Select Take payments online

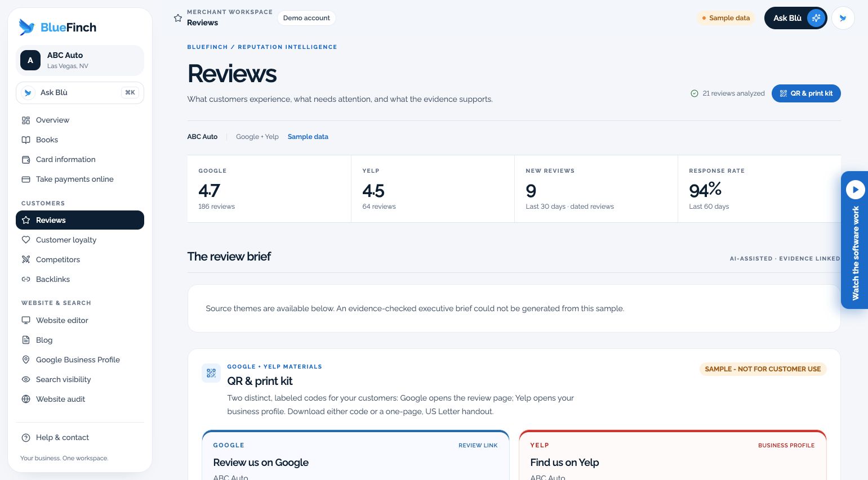[x=80, y=179]
